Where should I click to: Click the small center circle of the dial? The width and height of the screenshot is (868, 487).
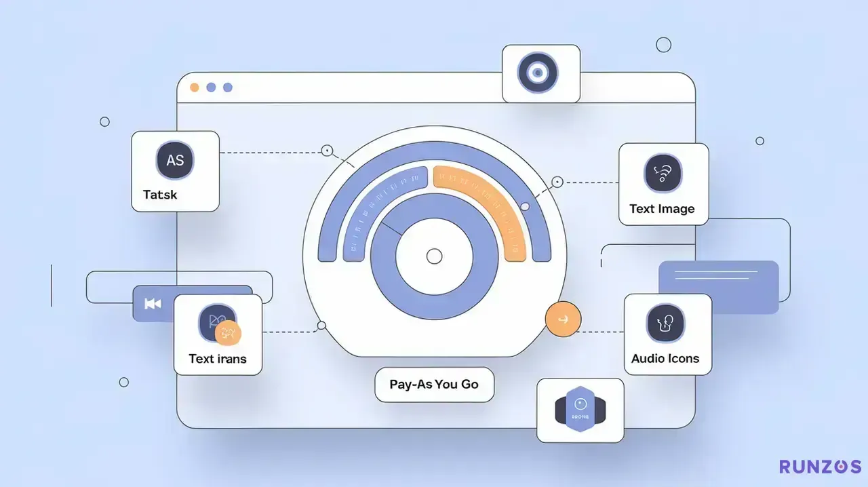[434, 256]
